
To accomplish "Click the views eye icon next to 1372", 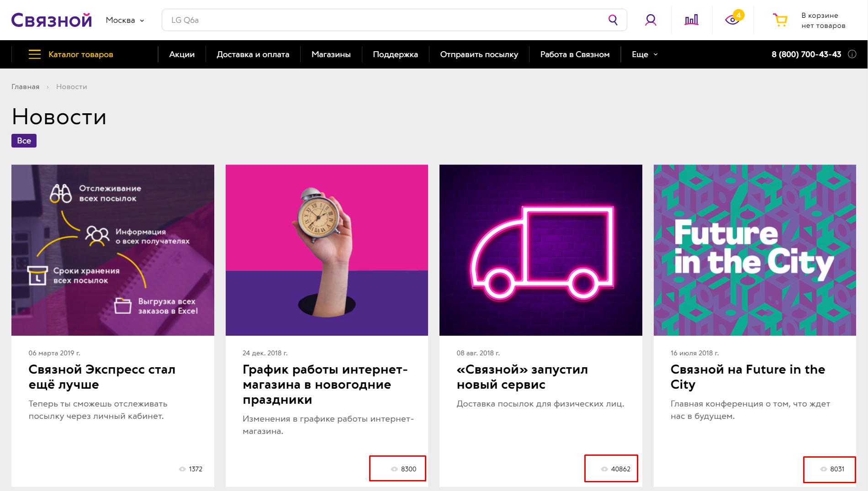I will [182, 469].
